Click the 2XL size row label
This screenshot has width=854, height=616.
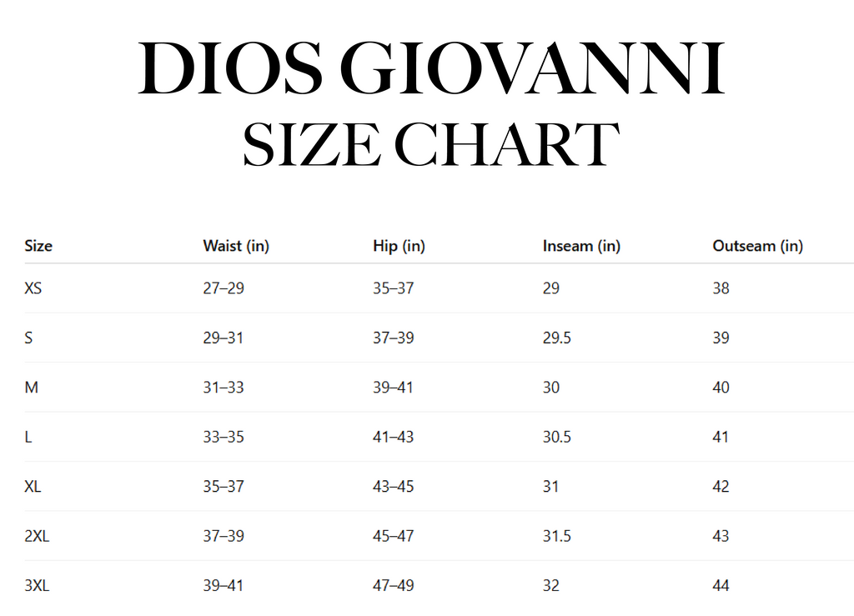37,536
